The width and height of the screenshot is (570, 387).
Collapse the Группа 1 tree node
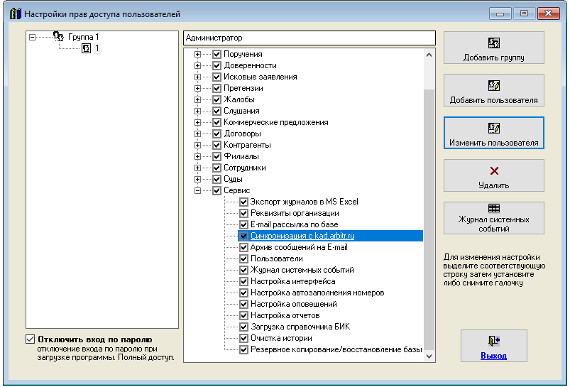(32, 37)
